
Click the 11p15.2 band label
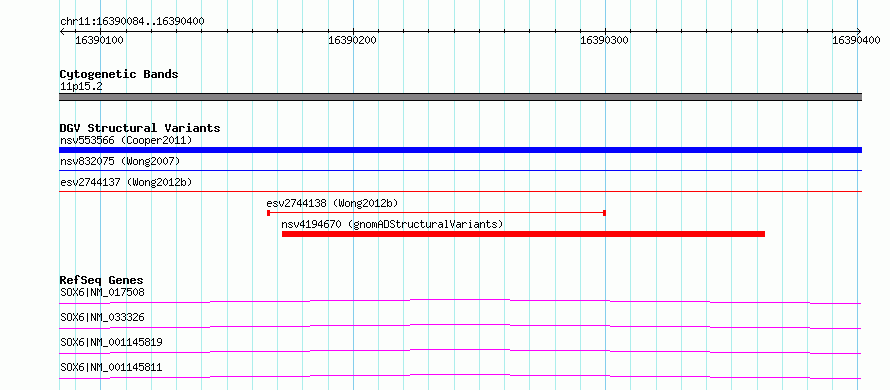click(x=81, y=87)
